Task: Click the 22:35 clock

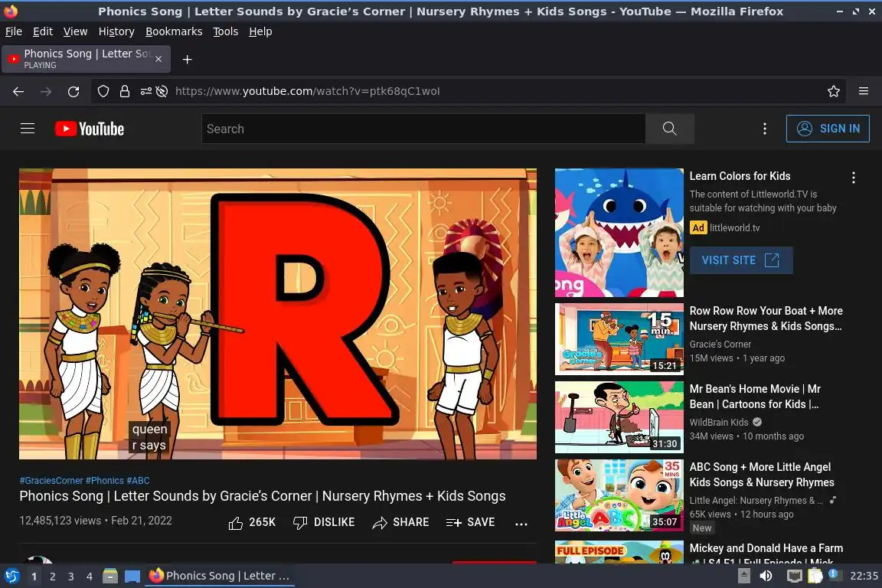Action: coord(864,577)
